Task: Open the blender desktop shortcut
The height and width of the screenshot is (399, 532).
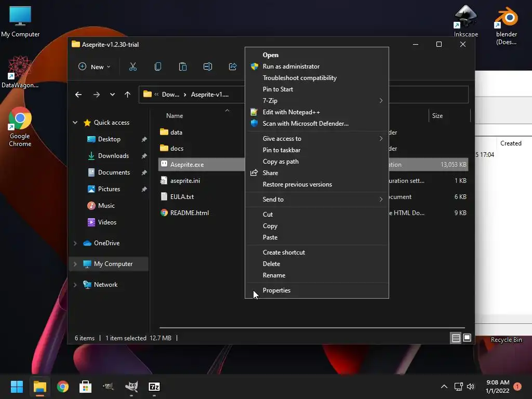Action: (506, 26)
